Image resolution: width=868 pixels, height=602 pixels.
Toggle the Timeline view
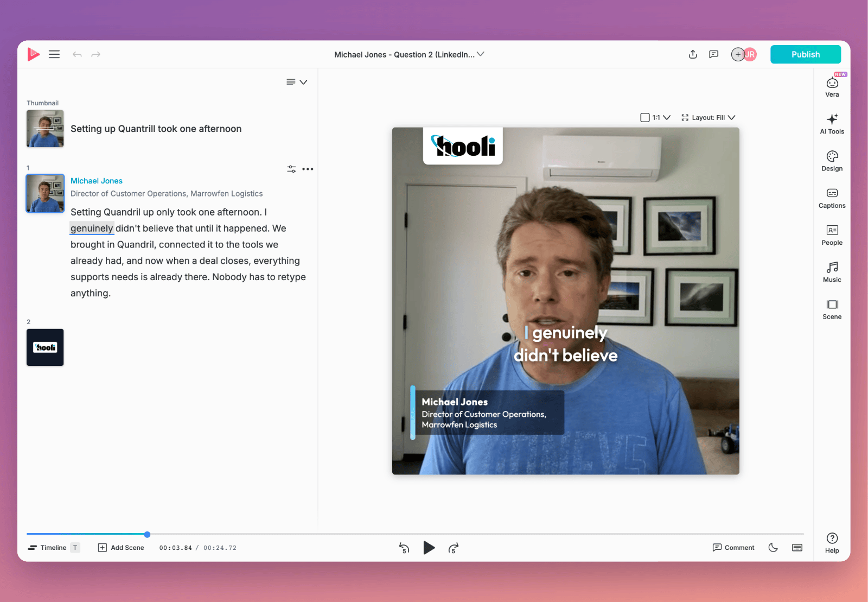pyautogui.click(x=53, y=548)
